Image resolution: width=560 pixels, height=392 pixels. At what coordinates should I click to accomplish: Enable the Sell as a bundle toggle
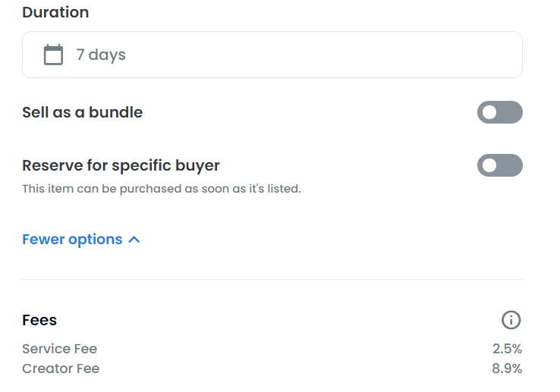pyautogui.click(x=499, y=112)
